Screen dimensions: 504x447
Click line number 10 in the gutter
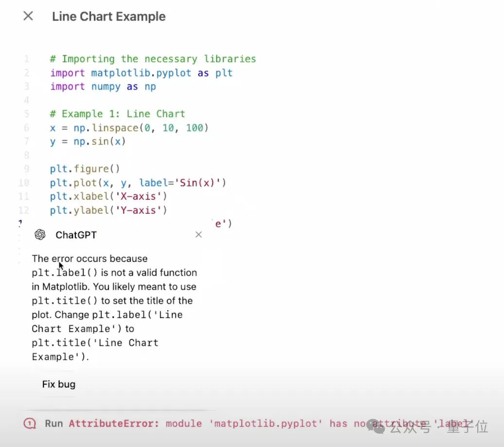(24, 183)
